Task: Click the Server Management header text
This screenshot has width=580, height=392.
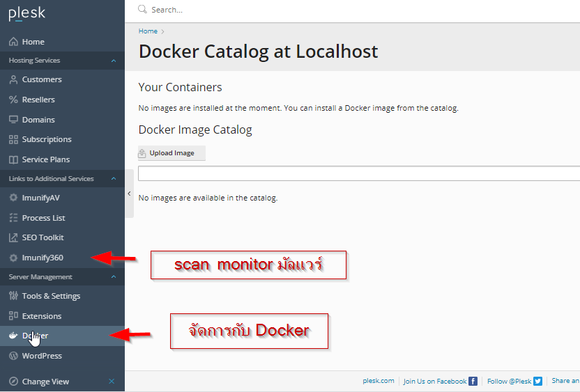Action: point(40,276)
